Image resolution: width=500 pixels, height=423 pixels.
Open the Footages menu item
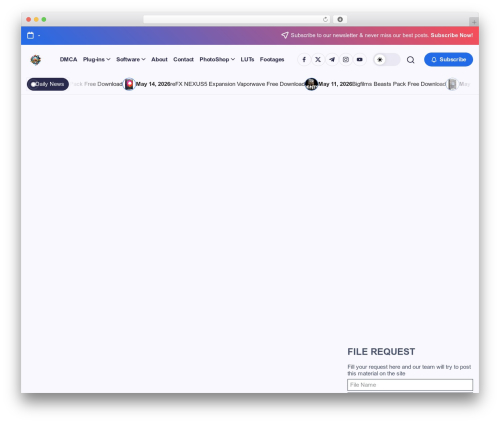click(272, 59)
